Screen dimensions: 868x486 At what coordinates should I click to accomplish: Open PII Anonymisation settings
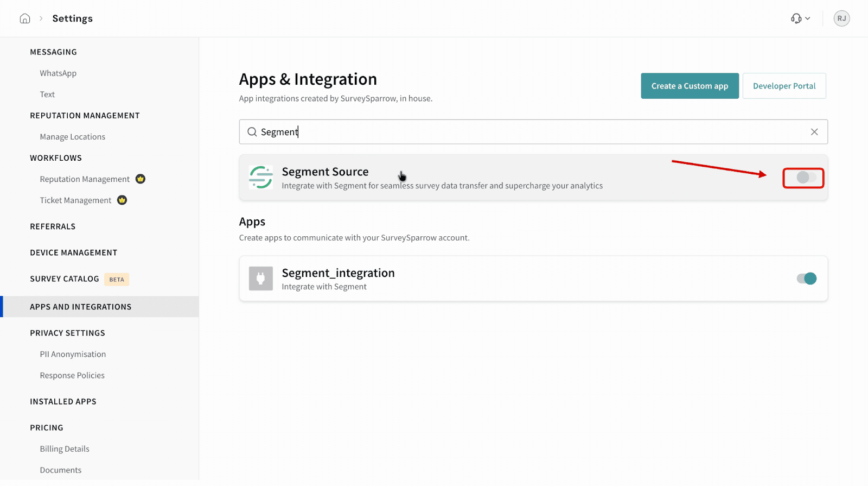point(73,354)
